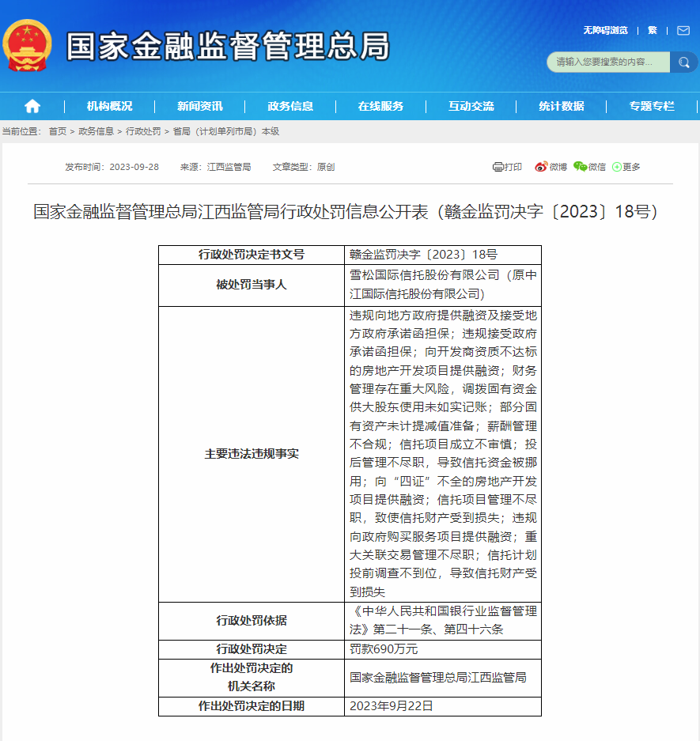
Task: Open 专题专栏 menu
Action: [x=652, y=106]
